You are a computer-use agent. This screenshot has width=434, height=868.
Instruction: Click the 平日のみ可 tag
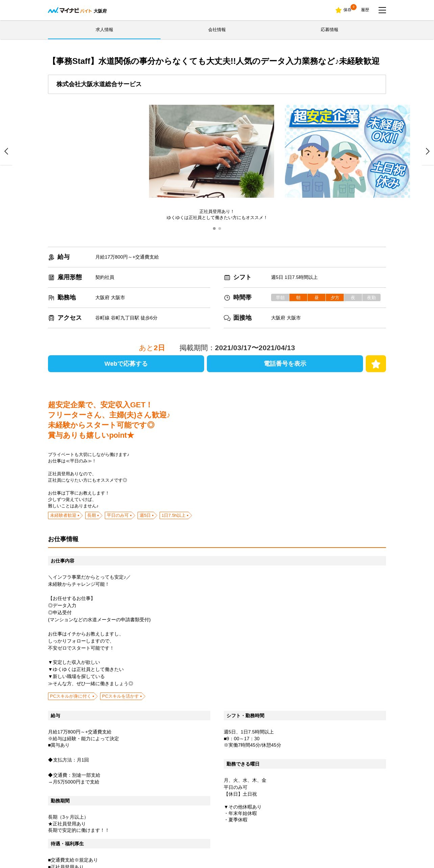[120, 515]
